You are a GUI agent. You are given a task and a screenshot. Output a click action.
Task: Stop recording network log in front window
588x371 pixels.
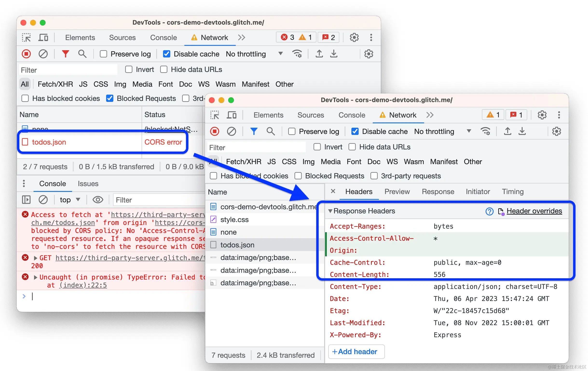(215, 132)
